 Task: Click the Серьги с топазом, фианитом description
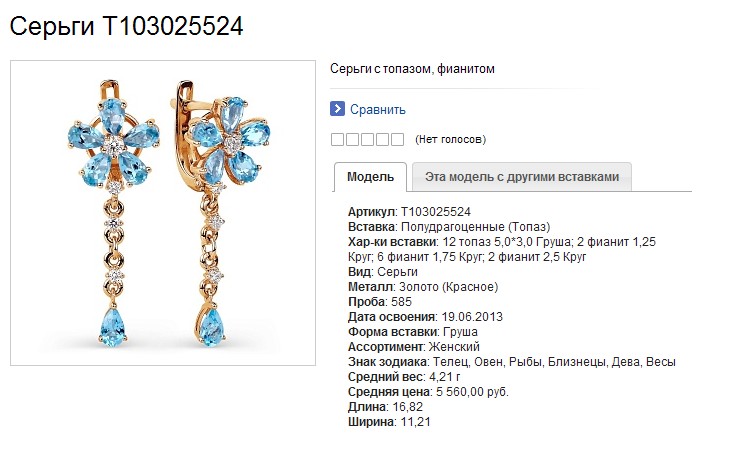pos(412,69)
